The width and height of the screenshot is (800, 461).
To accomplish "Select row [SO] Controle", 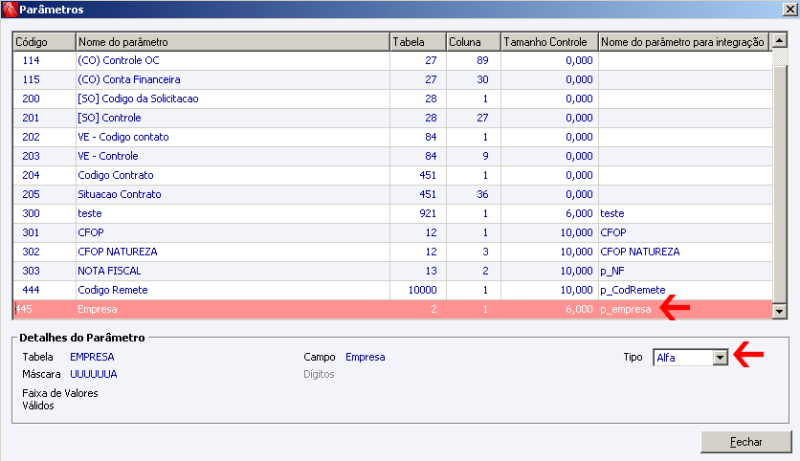I will pos(393,118).
